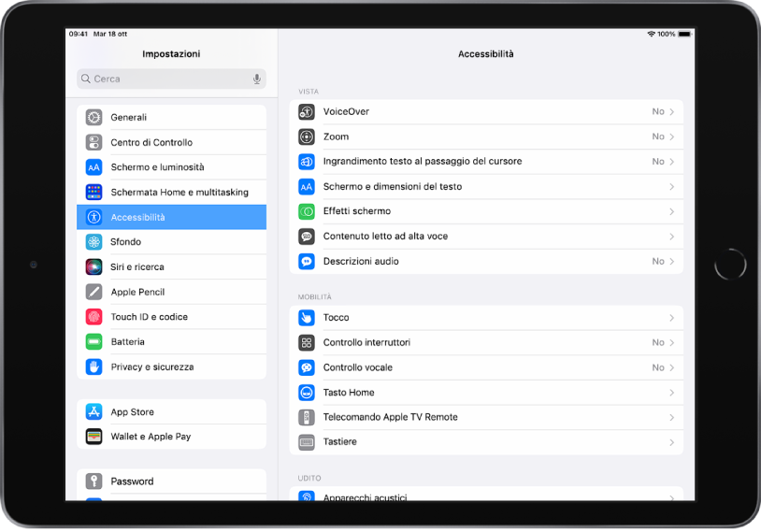
Task: Select Centro di Controllo in sidebar
Action: tap(171, 142)
